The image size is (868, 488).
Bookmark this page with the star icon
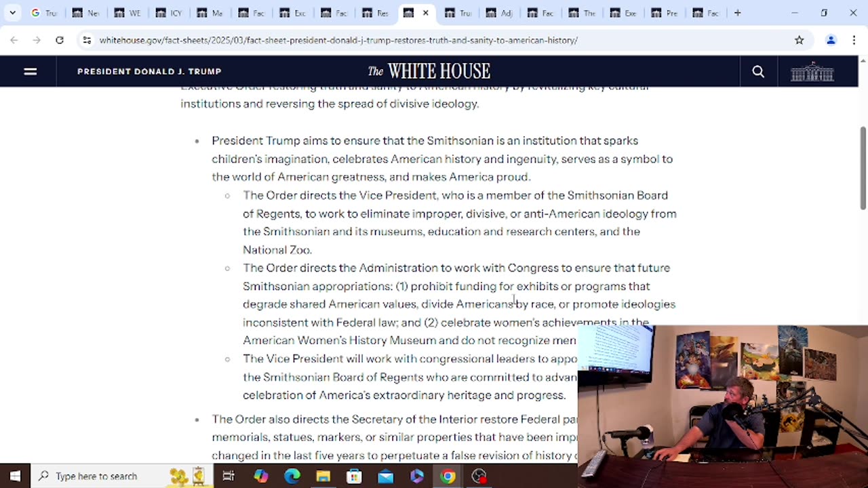pos(800,40)
